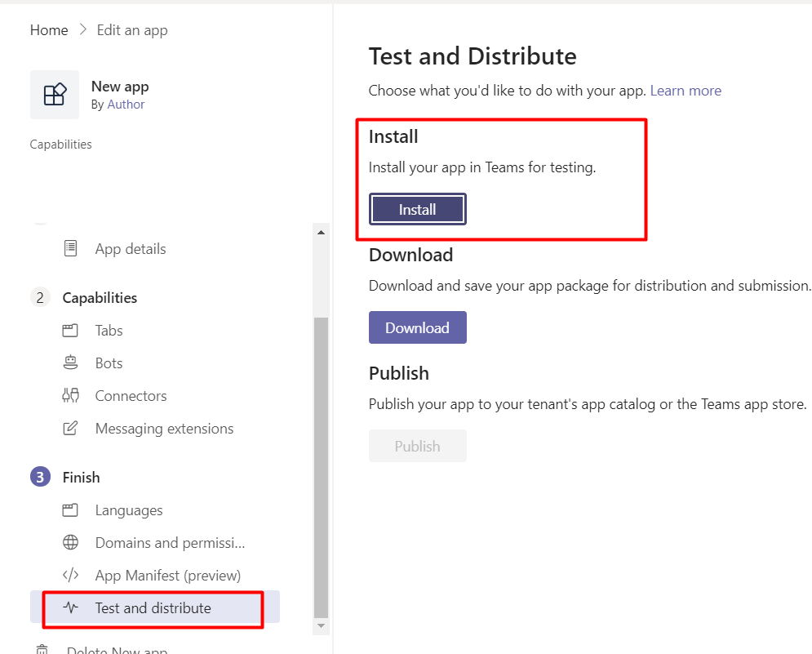812x654 pixels.
Task: Click the Domains and permissions globe icon
Action: [x=71, y=543]
